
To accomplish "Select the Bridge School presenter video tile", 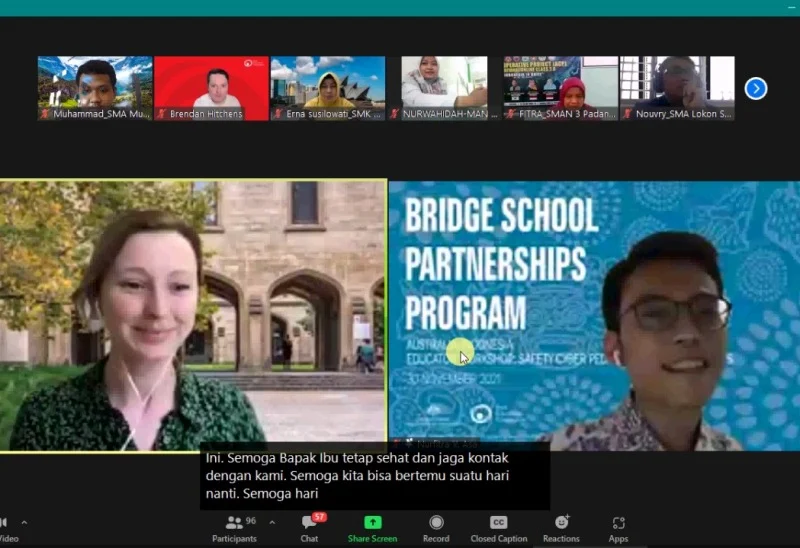I will 594,315.
